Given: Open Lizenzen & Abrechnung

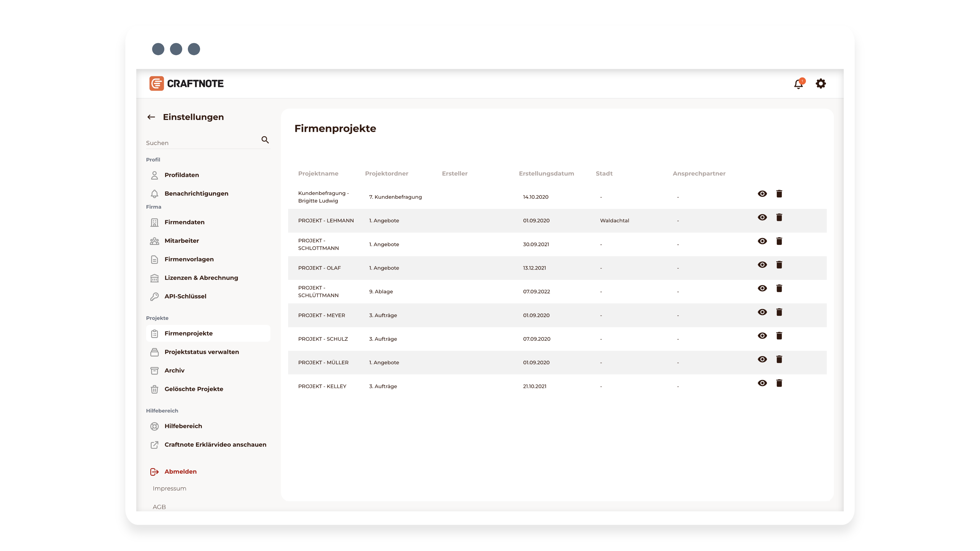Looking at the screenshot, I should (208, 278).
